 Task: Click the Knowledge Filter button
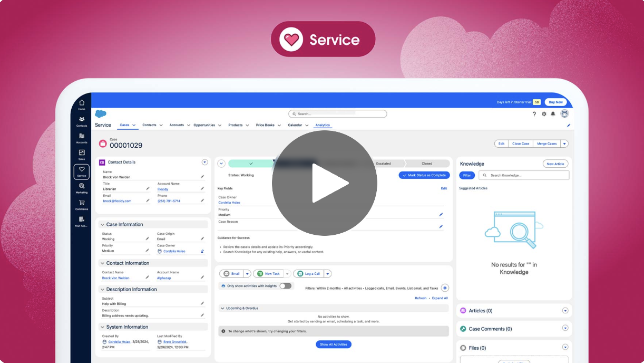pos(467,175)
